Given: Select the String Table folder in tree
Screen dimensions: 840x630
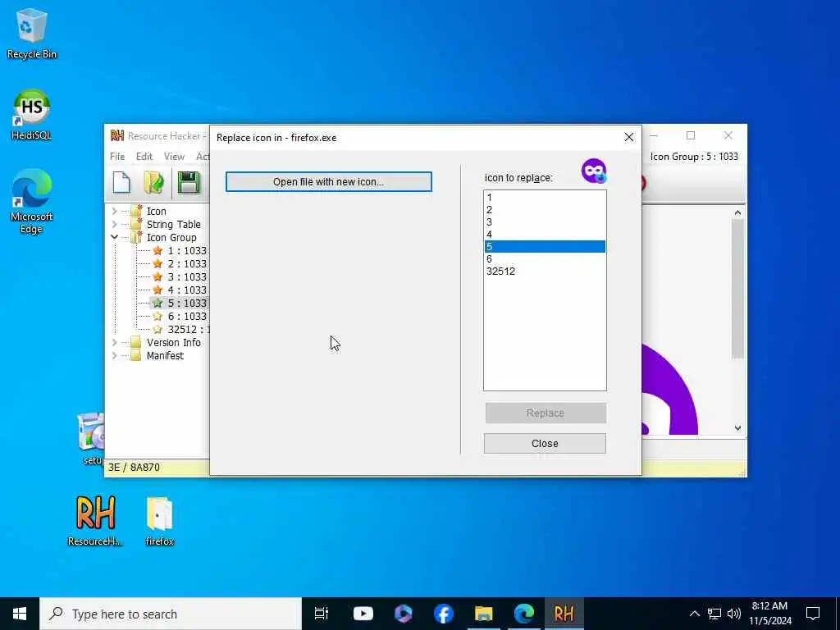Looking at the screenshot, I should click(174, 225).
